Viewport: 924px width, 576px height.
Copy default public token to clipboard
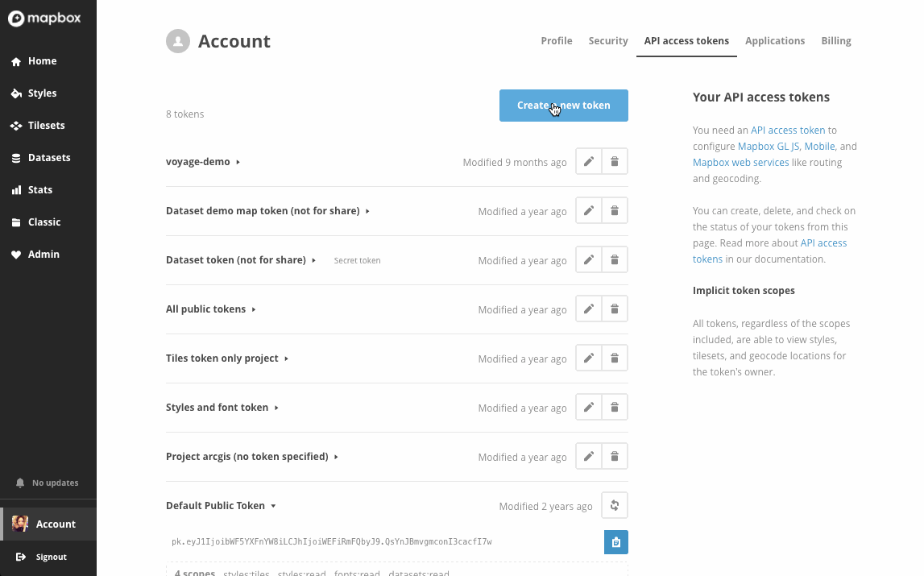(x=615, y=542)
